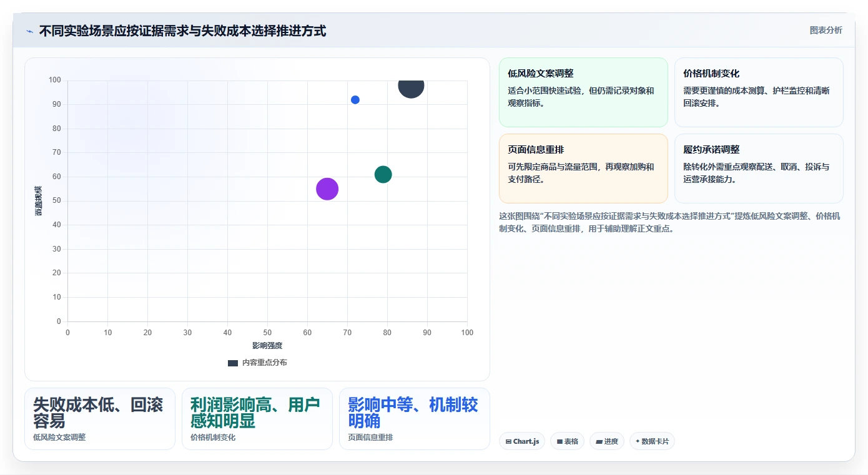The width and height of the screenshot is (868, 475).
Task: Click the 进度 tag icon
Action: [x=599, y=441]
